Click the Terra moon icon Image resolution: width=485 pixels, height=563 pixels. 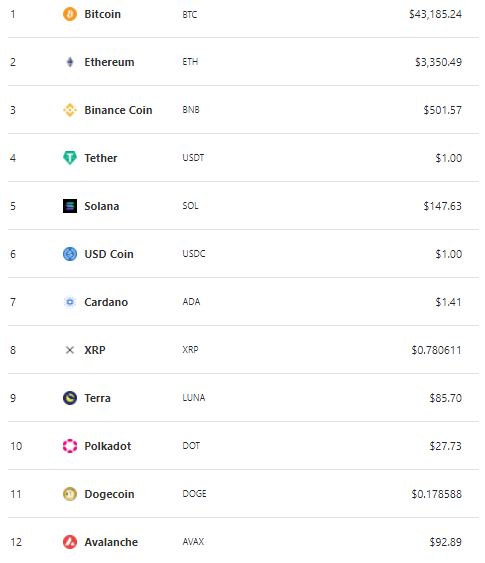70,398
